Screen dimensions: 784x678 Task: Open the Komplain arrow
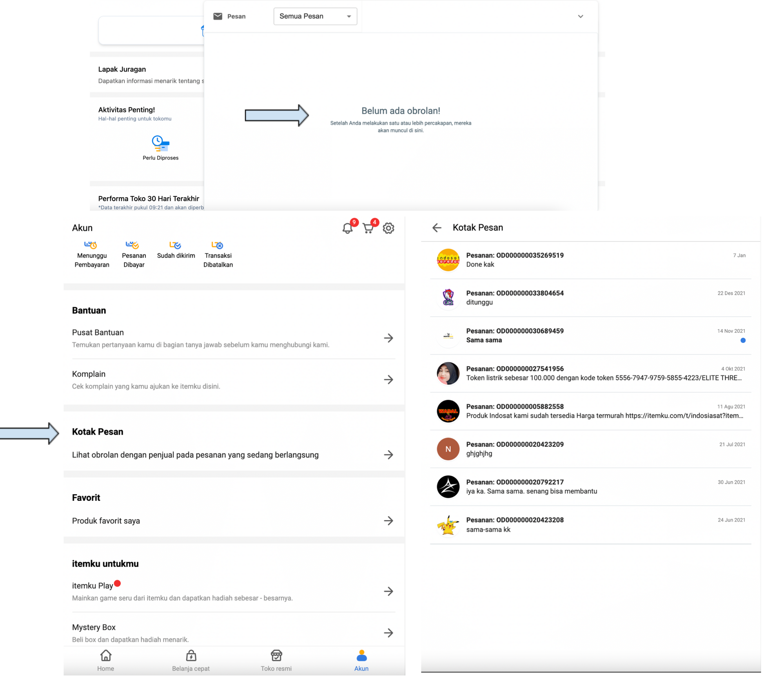(388, 380)
